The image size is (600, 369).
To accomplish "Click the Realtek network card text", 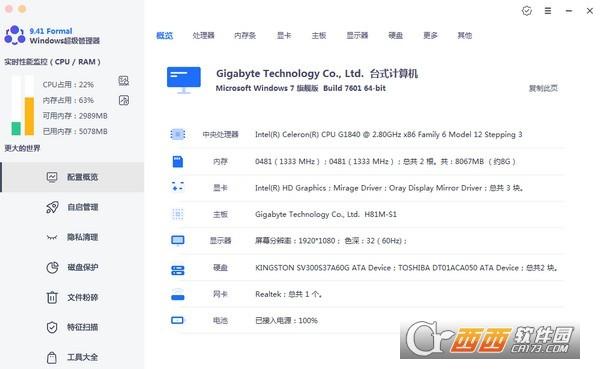I will tap(289, 294).
